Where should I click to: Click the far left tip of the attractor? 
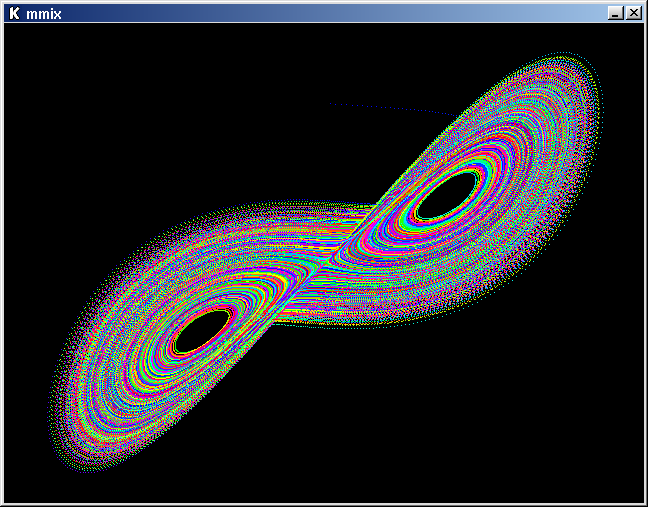pyautogui.click(x=60, y=410)
